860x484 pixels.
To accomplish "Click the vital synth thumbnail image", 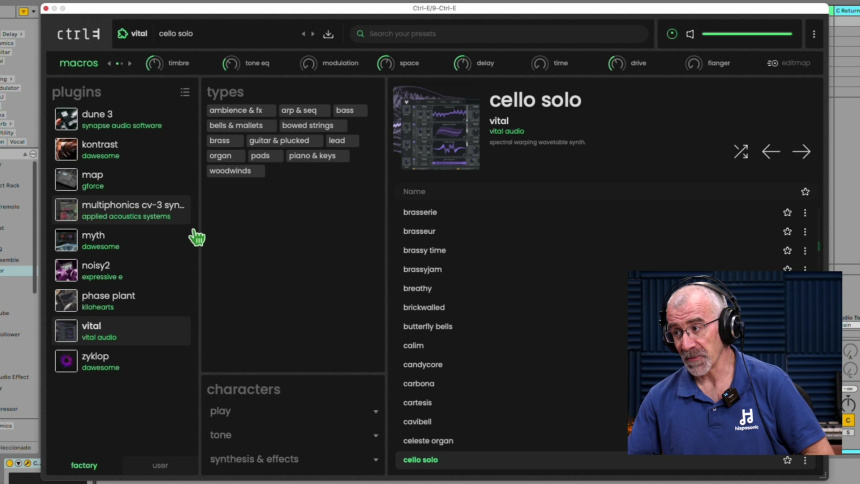I will (437, 128).
